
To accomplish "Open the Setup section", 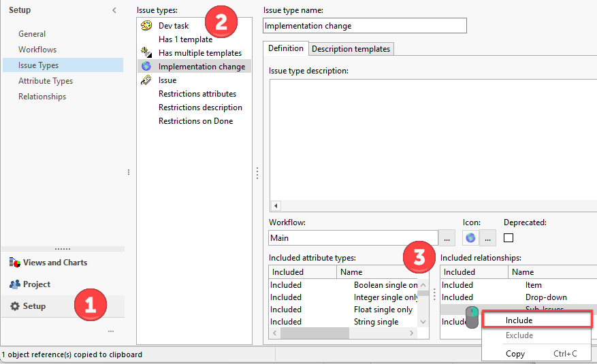I will [x=63, y=306].
